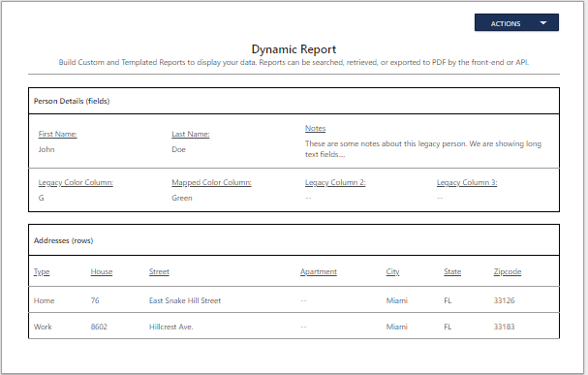The width and height of the screenshot is (588, 375).
Task: Select the Home address type cell
Action: [x=44, y=300]
